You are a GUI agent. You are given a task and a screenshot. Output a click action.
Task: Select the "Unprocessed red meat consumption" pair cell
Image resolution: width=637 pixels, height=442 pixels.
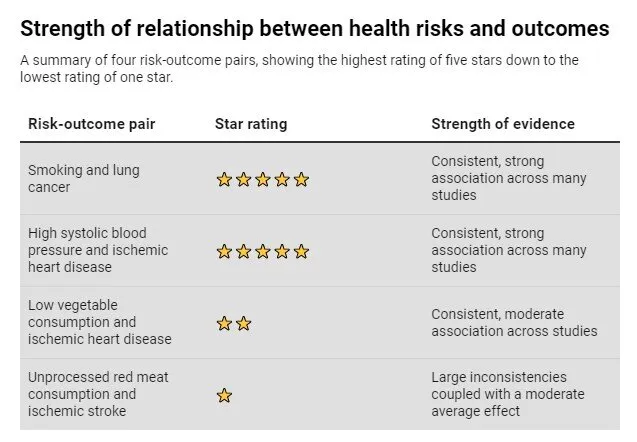[x=98, y=394]
